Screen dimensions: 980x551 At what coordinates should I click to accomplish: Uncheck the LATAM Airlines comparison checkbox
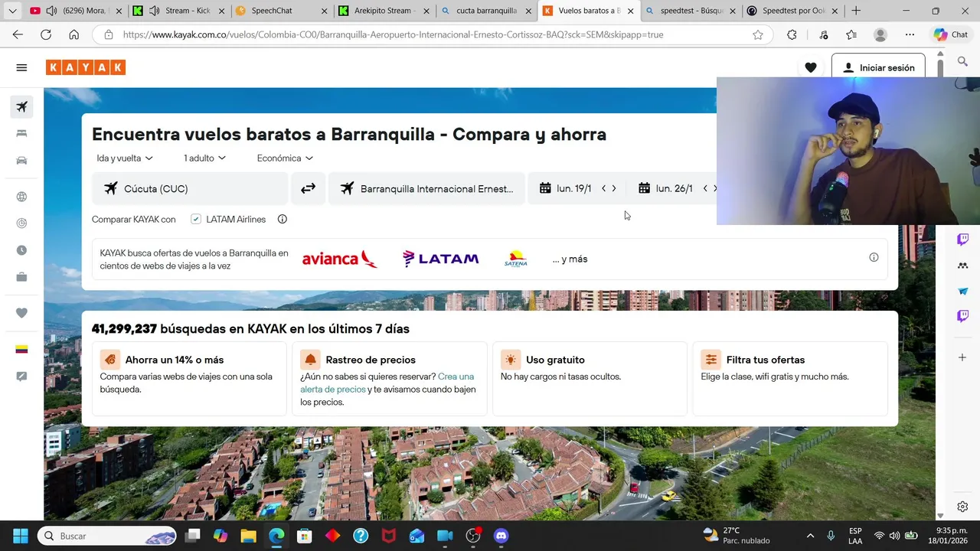196,219
